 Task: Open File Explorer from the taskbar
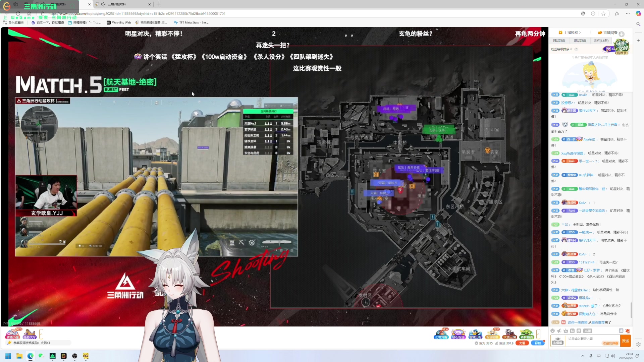[x=19, y=356]
